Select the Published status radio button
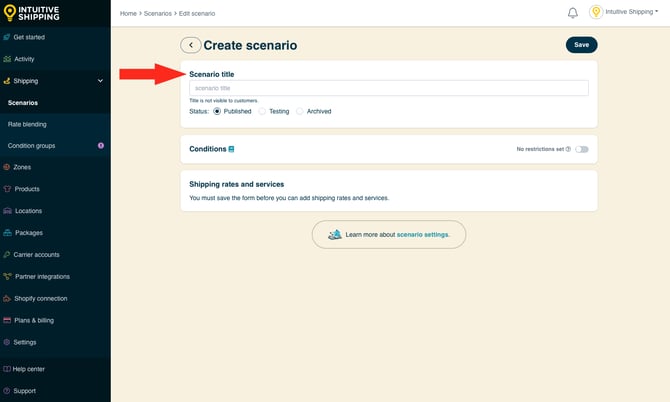 tap(217, 111)
